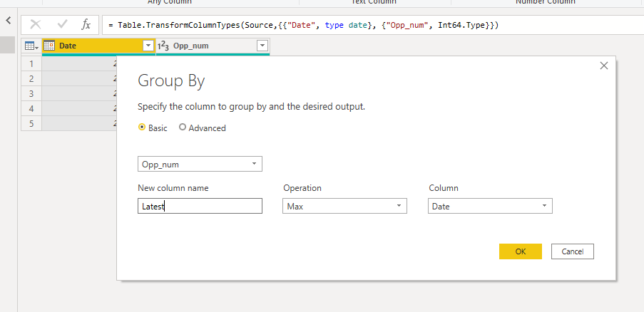Click inside the formula bar text
The image size is (644, 312).
(304, 25)
